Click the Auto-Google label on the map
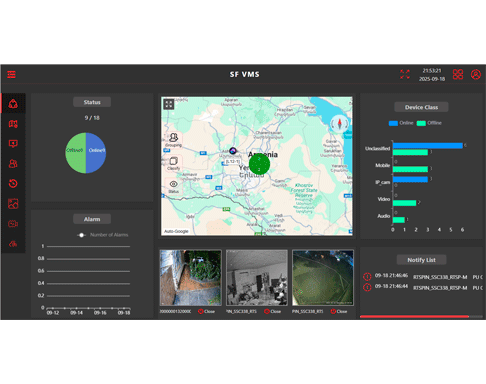 [176, 231]
